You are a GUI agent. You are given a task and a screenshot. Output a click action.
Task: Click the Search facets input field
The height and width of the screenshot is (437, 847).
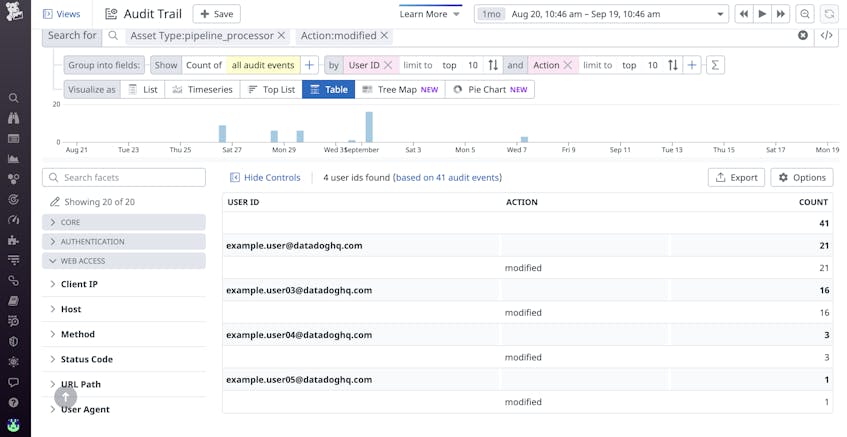(124, 177)
